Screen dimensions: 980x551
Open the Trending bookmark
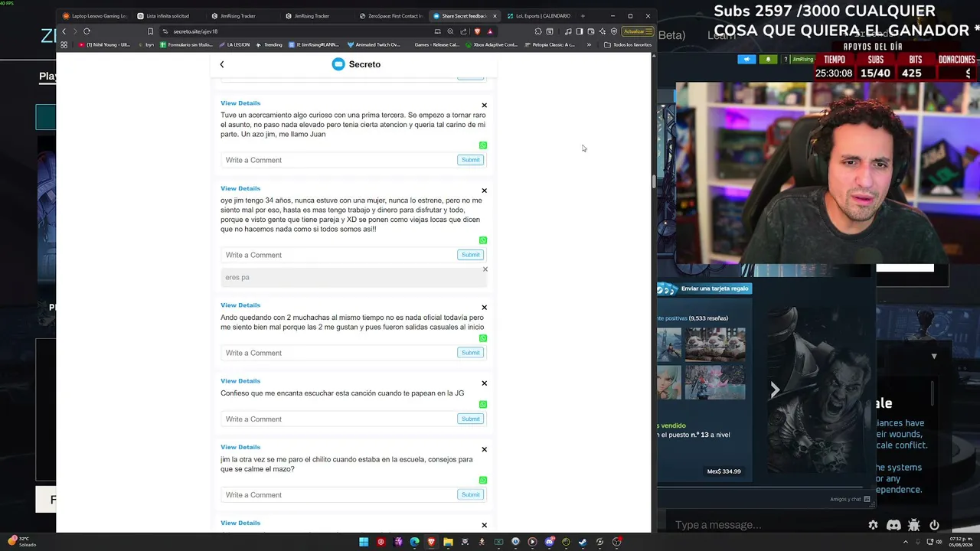269,45
